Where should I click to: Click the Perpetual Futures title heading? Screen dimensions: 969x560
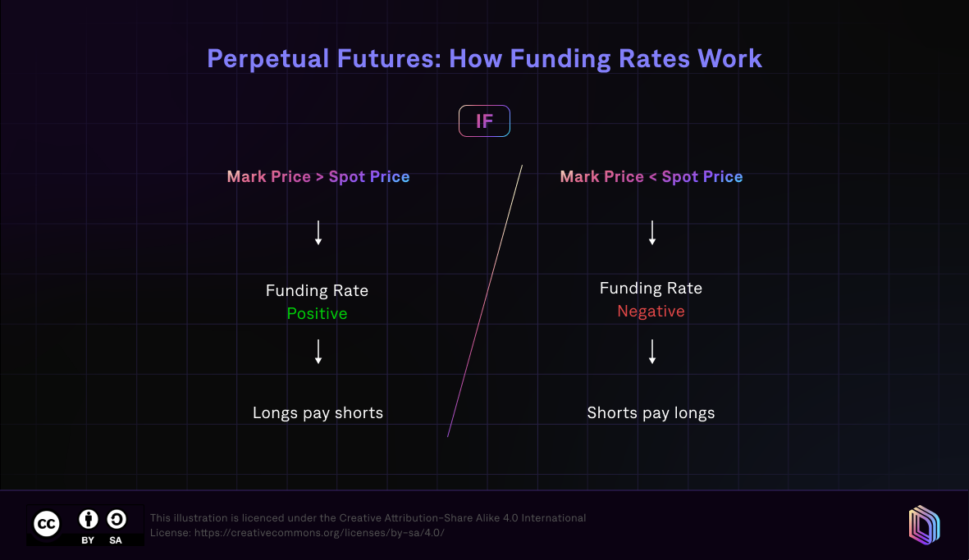point(484,59)
